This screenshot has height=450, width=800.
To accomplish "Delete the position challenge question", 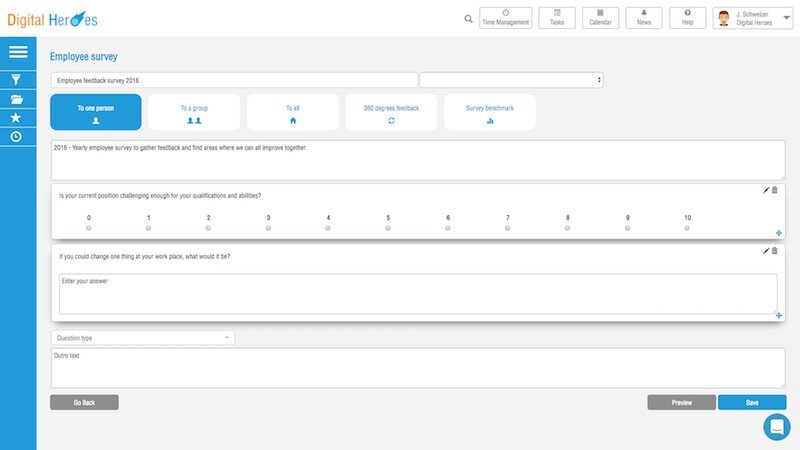I will (775, 190).
